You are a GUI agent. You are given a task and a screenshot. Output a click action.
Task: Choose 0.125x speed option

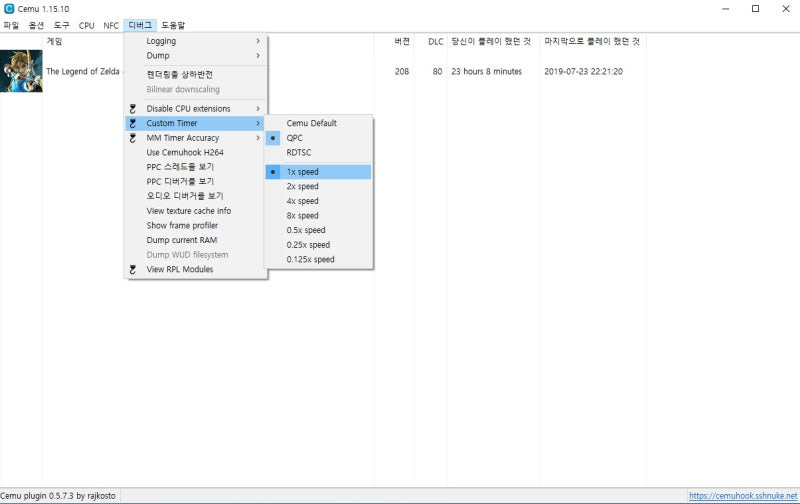(319, 259)
